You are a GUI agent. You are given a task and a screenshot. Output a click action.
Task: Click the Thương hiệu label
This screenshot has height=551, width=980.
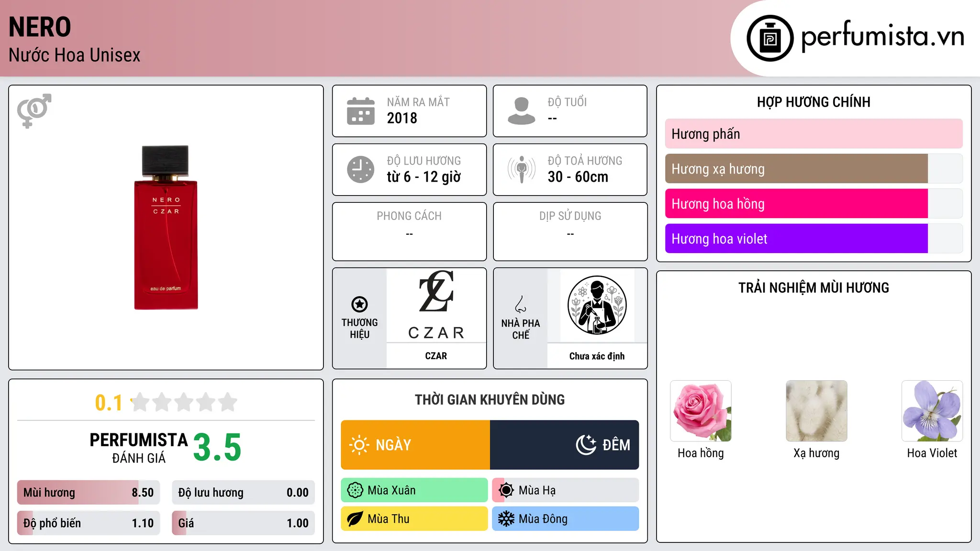(359, 329)
